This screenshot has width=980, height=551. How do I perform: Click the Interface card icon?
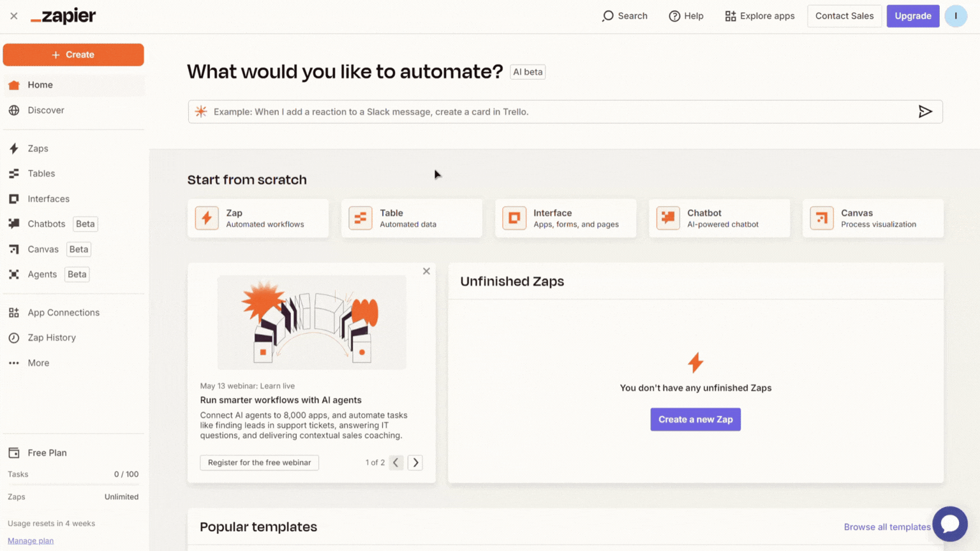514,218
